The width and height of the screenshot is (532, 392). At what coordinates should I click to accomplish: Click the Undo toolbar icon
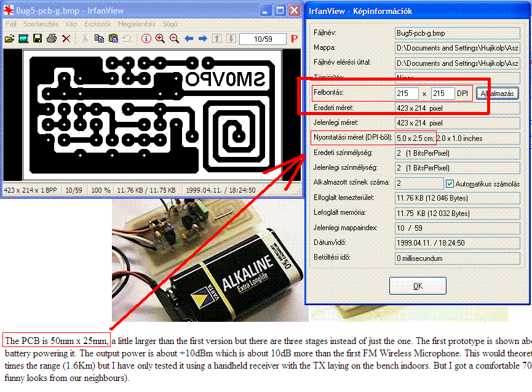pyautogui.click(x=127, y=38)
